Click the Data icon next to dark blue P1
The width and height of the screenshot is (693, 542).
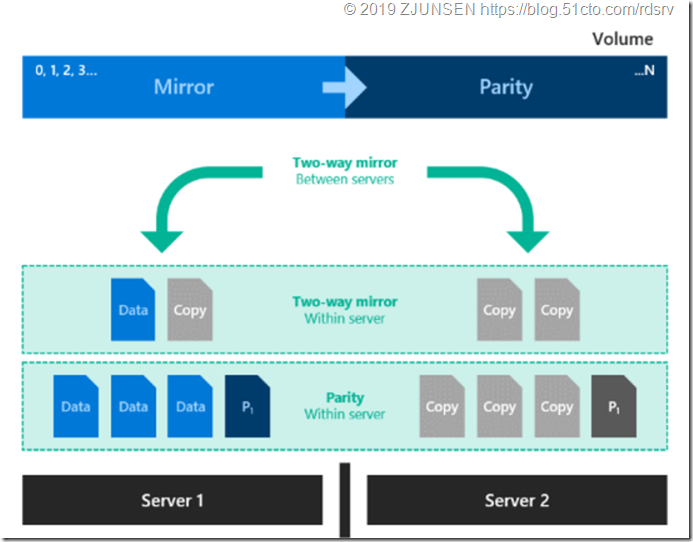[x=190, y=406]
